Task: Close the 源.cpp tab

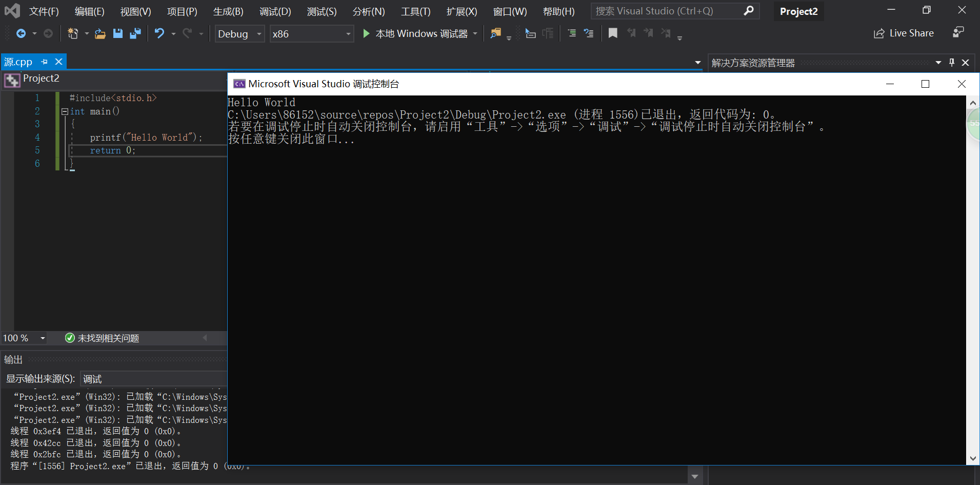Action: pos(59,62)
